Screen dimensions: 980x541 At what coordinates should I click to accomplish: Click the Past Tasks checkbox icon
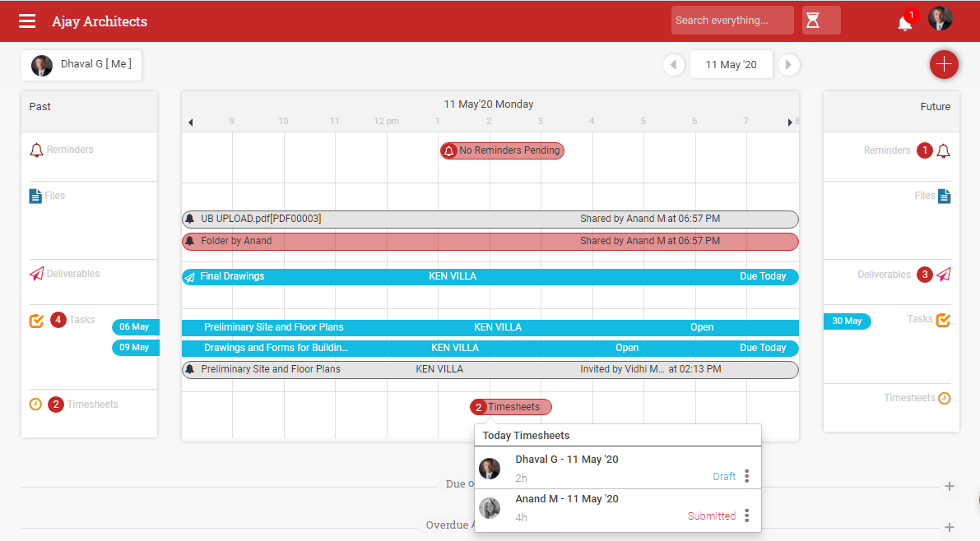point(36,321)
